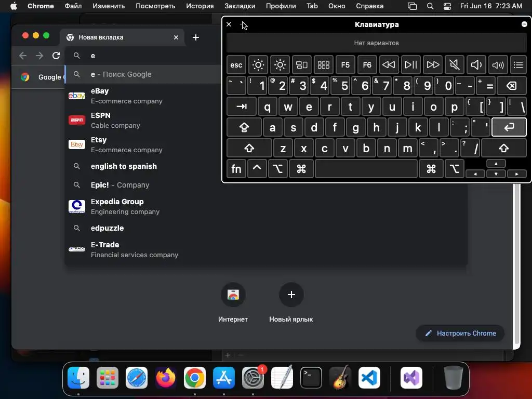Click the esc key on virtual keyboard
Screen dimensions: 532x399
(x=236, y=65)
